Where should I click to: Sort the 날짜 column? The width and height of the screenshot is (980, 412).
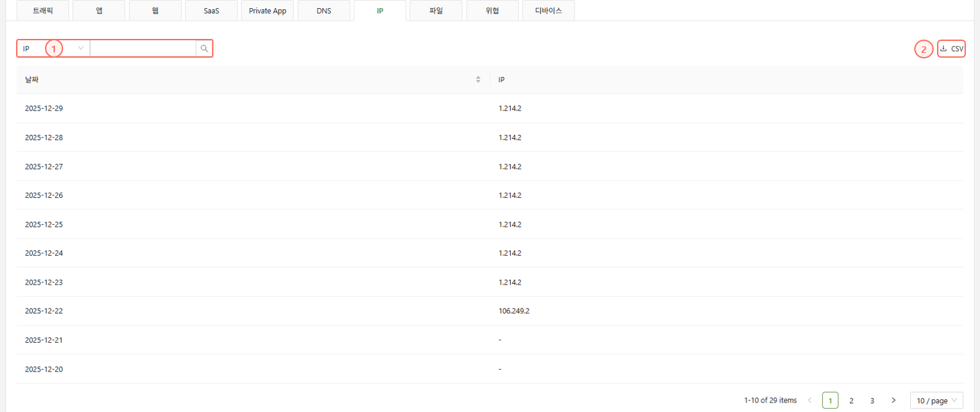point(478,80)
